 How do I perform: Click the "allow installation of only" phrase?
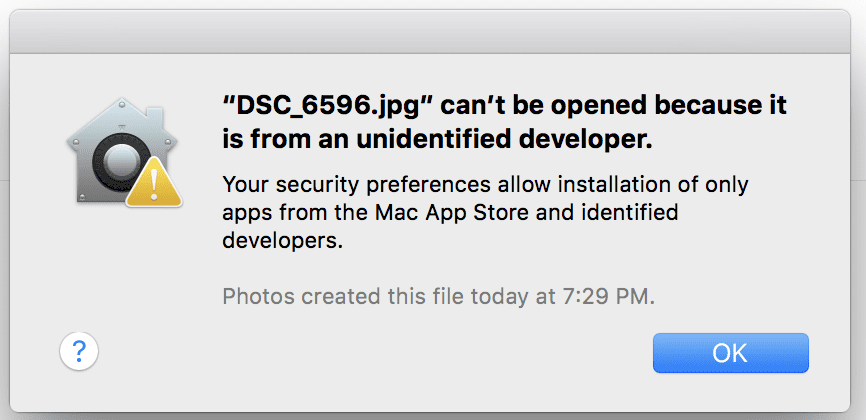click(622, 184)
